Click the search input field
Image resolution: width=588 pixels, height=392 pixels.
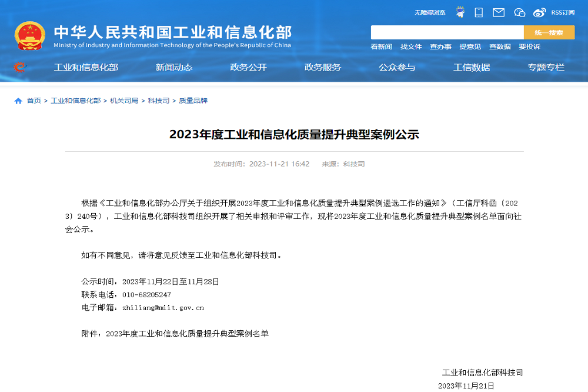coord(447,32)
